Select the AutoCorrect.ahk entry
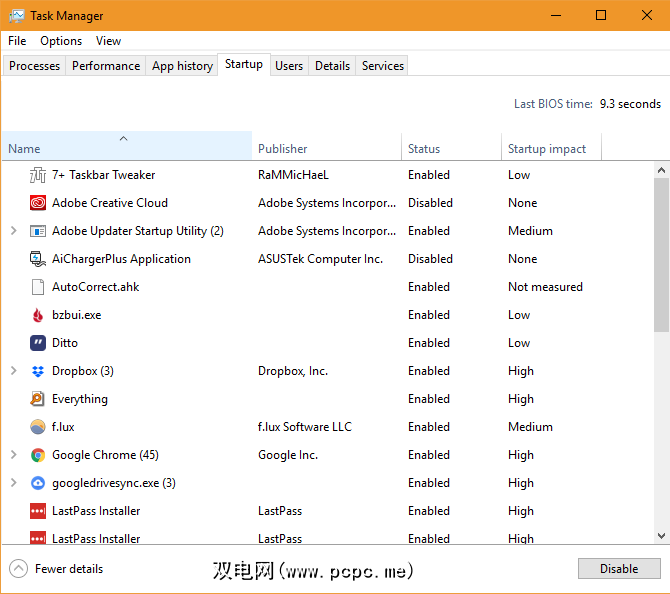The height and width of the screenshot is (594, 670). point(96,287)
